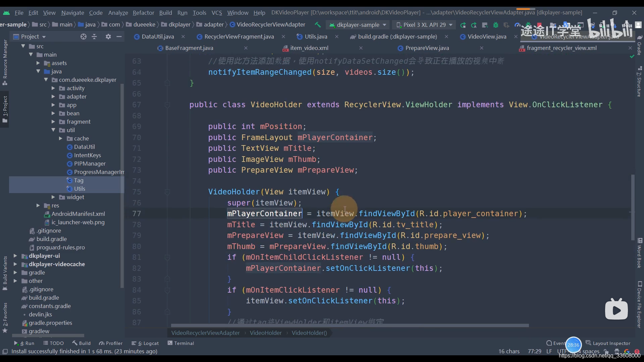Viewport: 644px width, 362px height.
Task: Close the DataUtil.java tab
Action: click(183, 37)
